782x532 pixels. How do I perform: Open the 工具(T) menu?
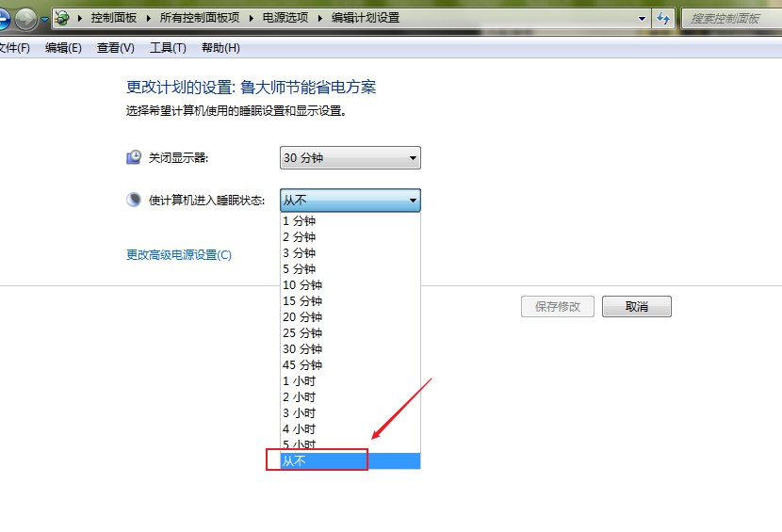tap(168, 48)
